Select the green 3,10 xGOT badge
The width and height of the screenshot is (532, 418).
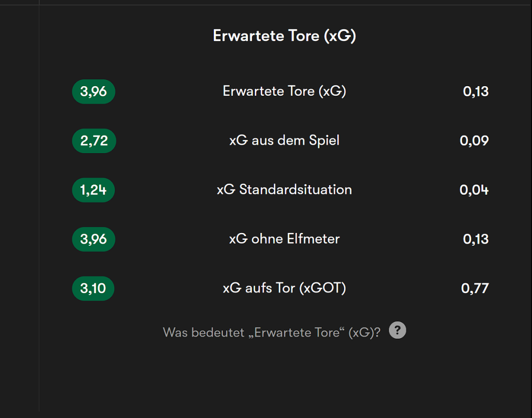tap(93, 288)
